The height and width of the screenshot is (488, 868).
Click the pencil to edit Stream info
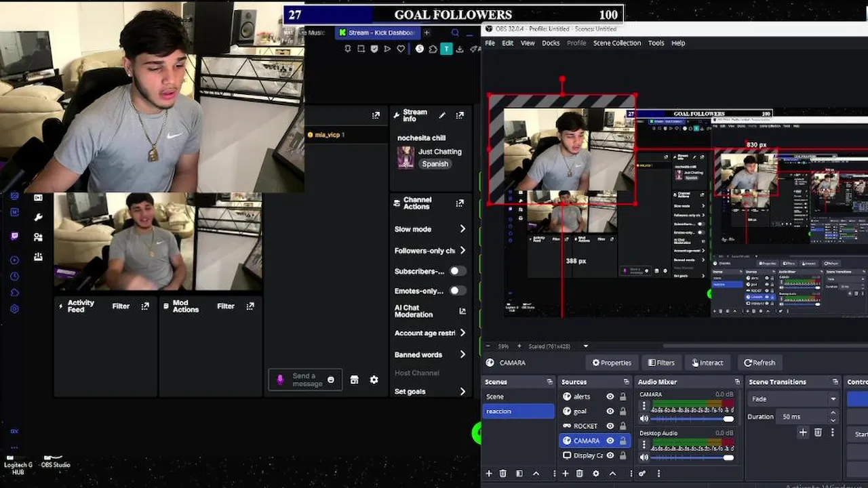pyautogui.click(x=442, y=115)
